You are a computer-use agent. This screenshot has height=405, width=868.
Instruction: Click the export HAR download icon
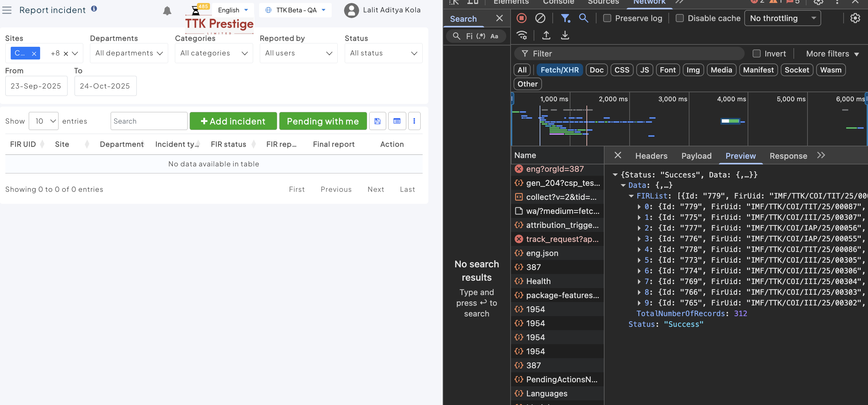coord(565,35)
